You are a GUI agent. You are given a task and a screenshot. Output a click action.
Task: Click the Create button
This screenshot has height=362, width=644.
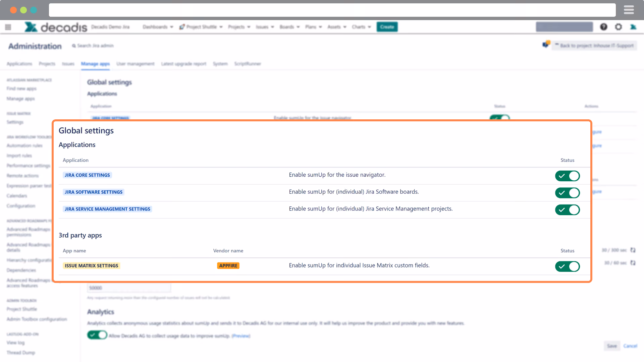pos(387,27)
